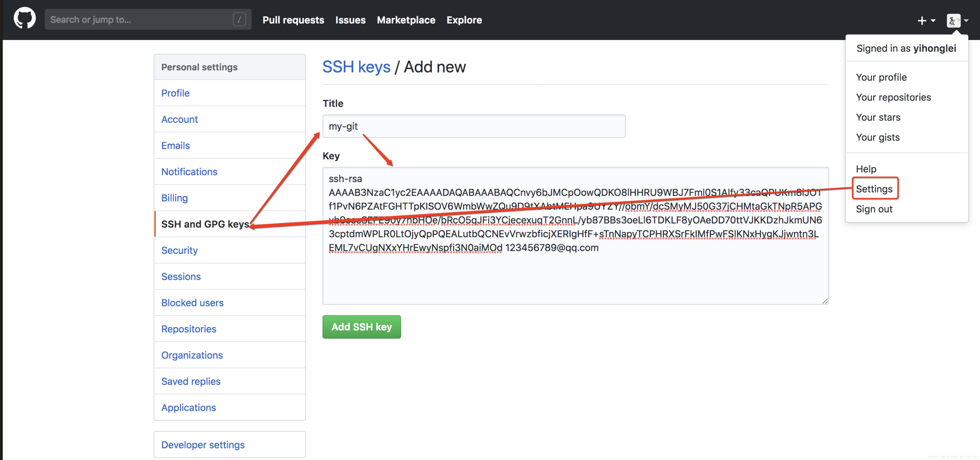Select Sign out from account menu
The image size is (980, 460).
pyautogui.click(x=874, y=209)
